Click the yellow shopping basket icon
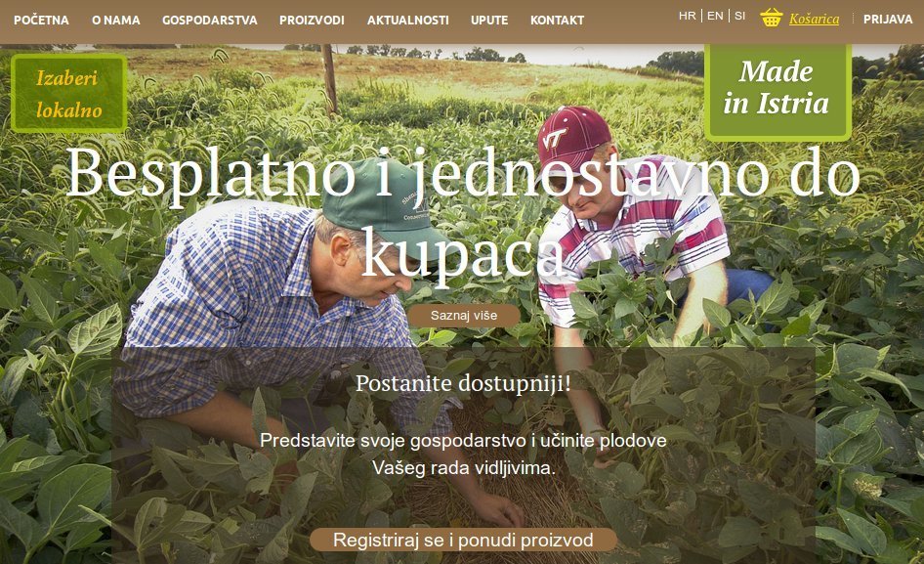This screenshot has height=564, width=924. tap(772, 18)
